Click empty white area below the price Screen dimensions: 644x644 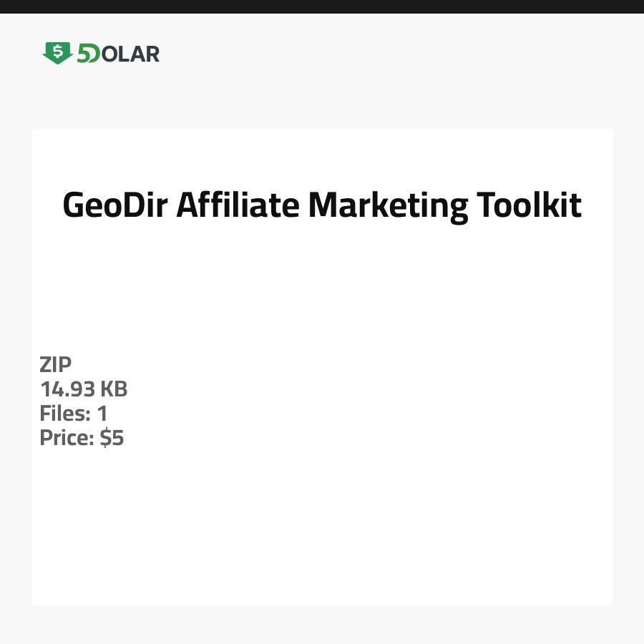[322, 530]
